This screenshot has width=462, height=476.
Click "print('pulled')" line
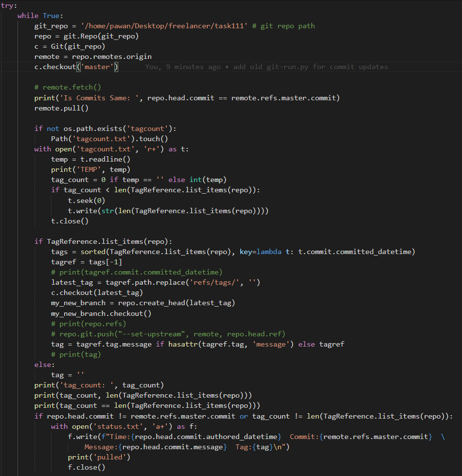(x=99, y=458)
